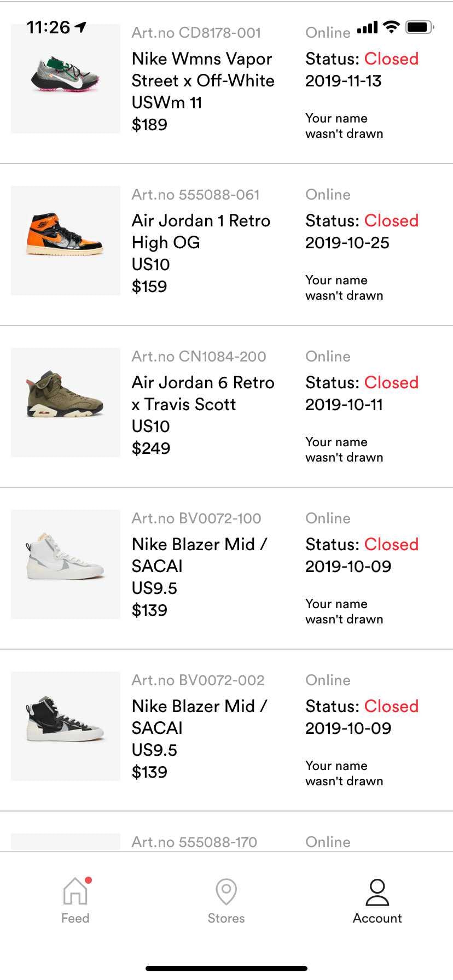This screenshot has height=980, width=453.
Task: Open the olive Air Jordan 6 thumbnail
Action: (x=66, y=402)
